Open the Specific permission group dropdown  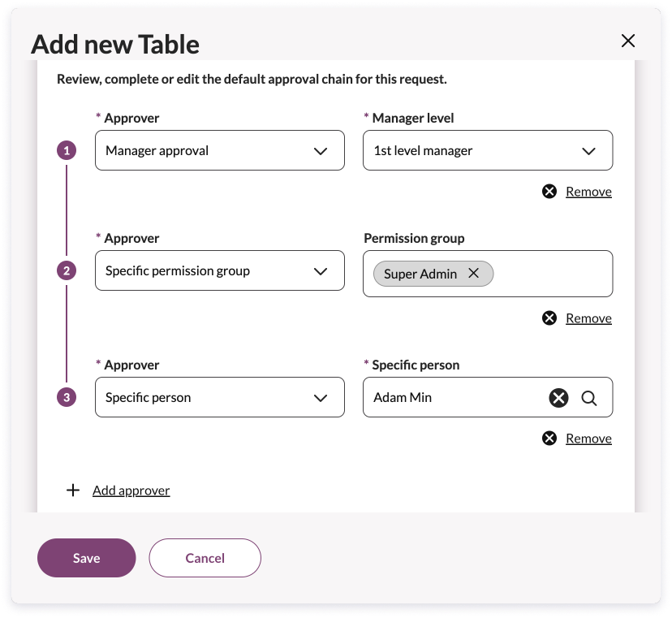220,270
